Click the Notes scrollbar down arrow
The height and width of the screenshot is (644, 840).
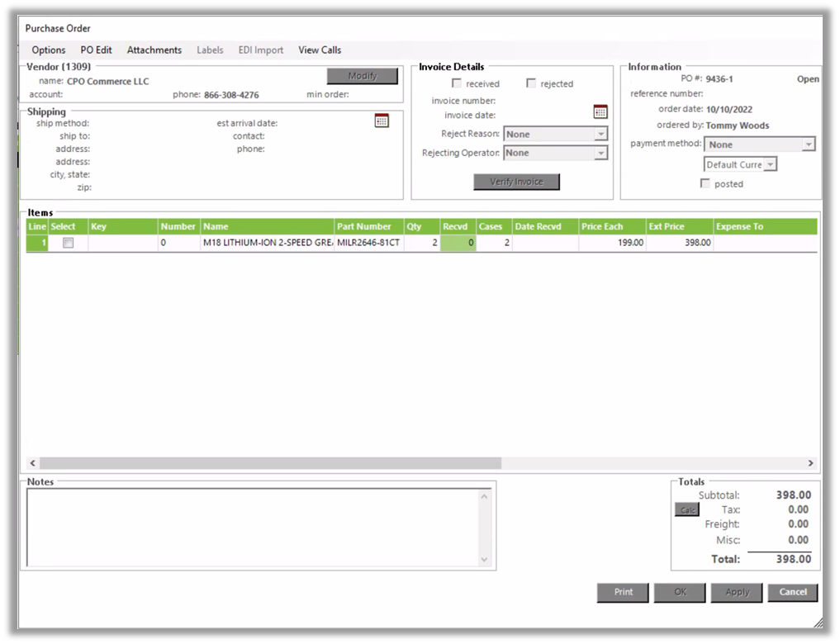coord(484,560)
